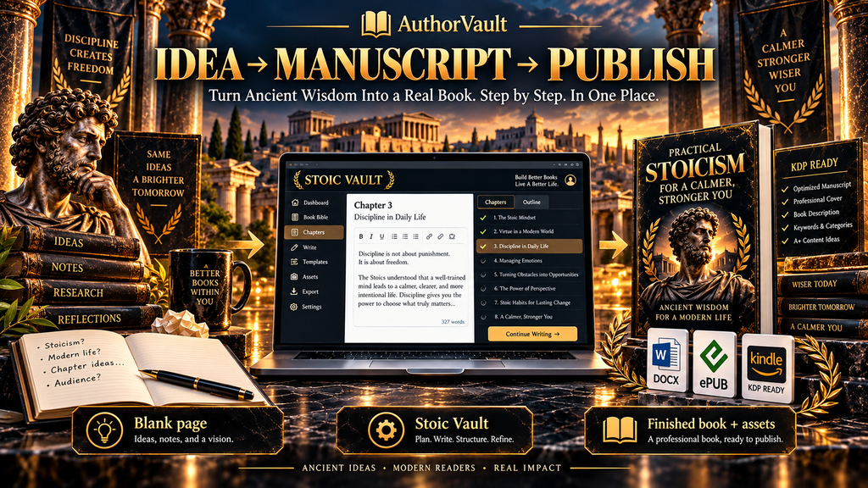Select the Chapters icon in the left sidebar

click(295, 232)
